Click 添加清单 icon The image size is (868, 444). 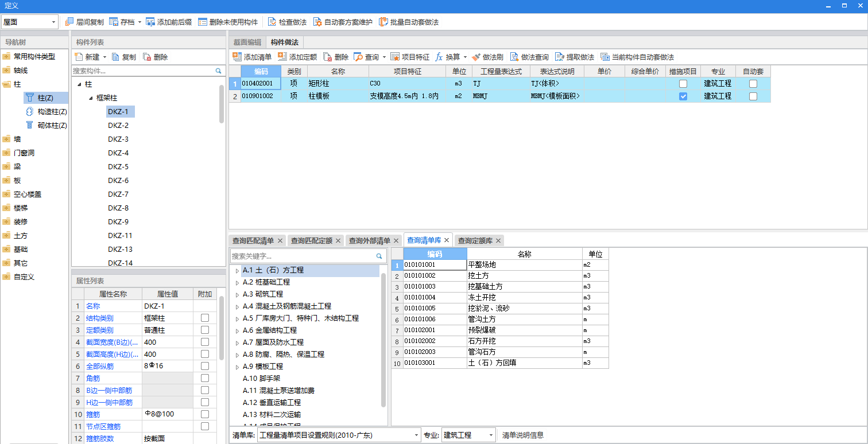237,57
